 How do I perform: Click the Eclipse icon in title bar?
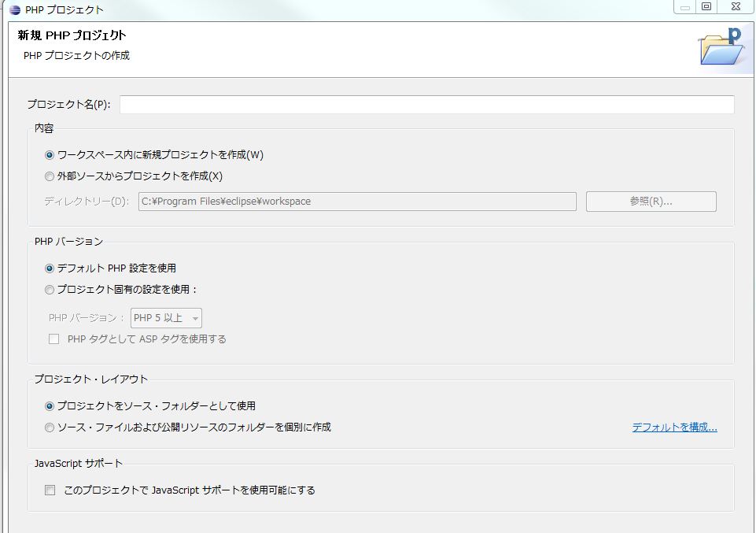pyautogui.click(x=15, y=9)
